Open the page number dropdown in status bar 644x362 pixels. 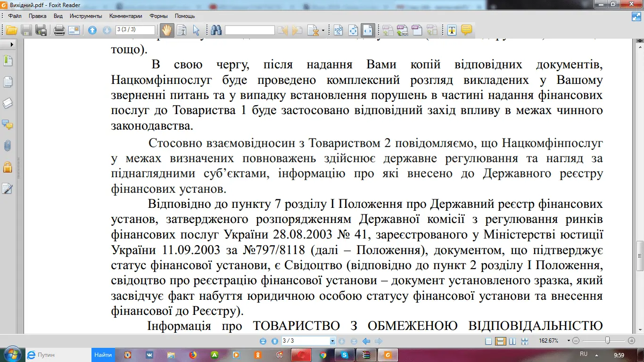click(x=332, y=341)
